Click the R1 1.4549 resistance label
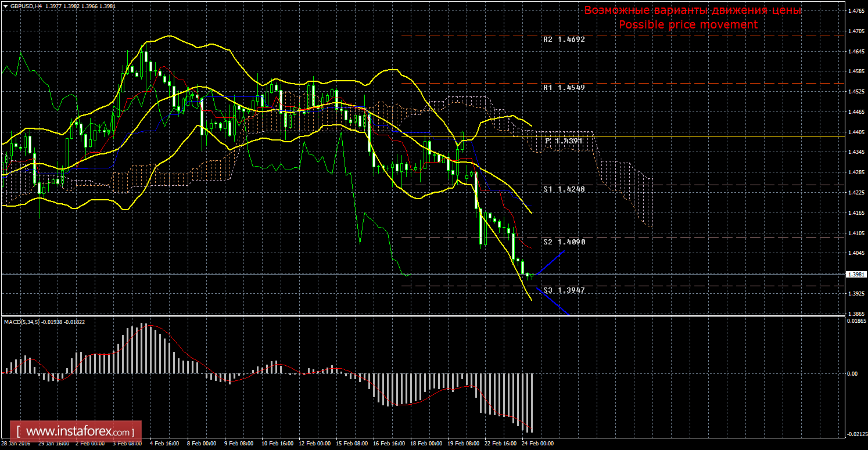The image size is (868, 450). pos(564,88)
